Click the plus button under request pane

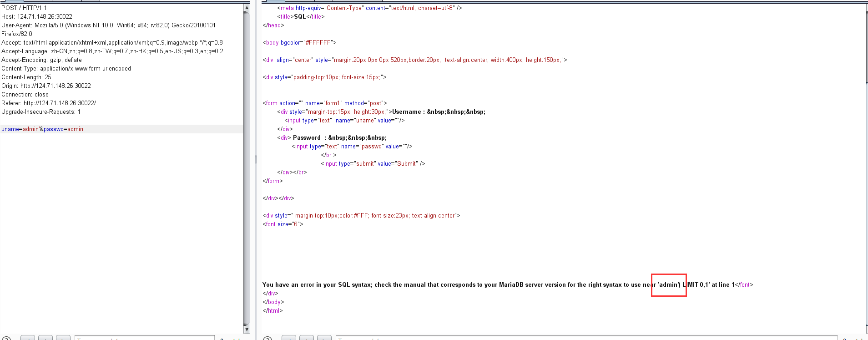pyautogui.click(x=45, y=338)
